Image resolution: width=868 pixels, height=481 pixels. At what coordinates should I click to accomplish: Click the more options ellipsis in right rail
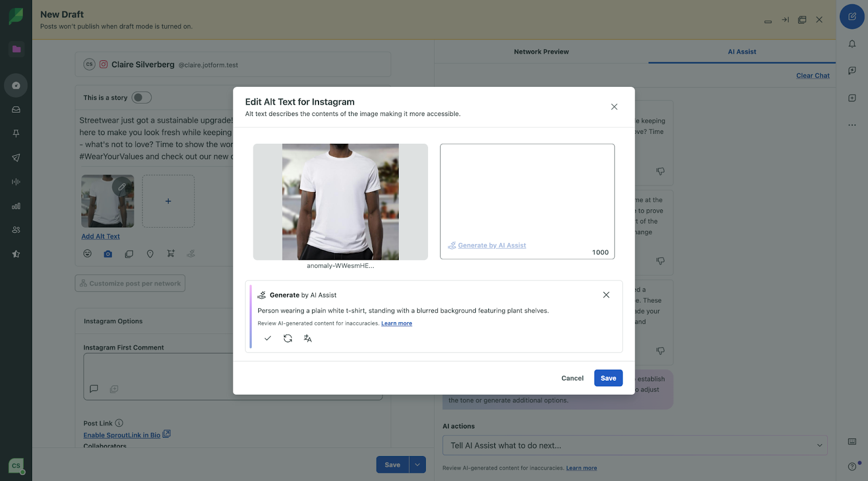[852, 125]
